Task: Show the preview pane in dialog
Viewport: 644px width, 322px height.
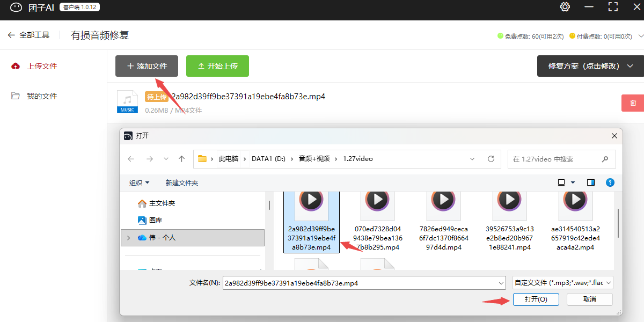Action: (x=591, y=182)
